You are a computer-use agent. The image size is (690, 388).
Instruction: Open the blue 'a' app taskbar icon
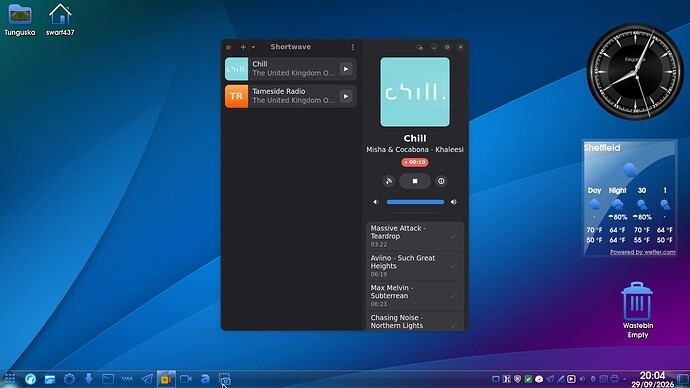(x=205, y=379)
